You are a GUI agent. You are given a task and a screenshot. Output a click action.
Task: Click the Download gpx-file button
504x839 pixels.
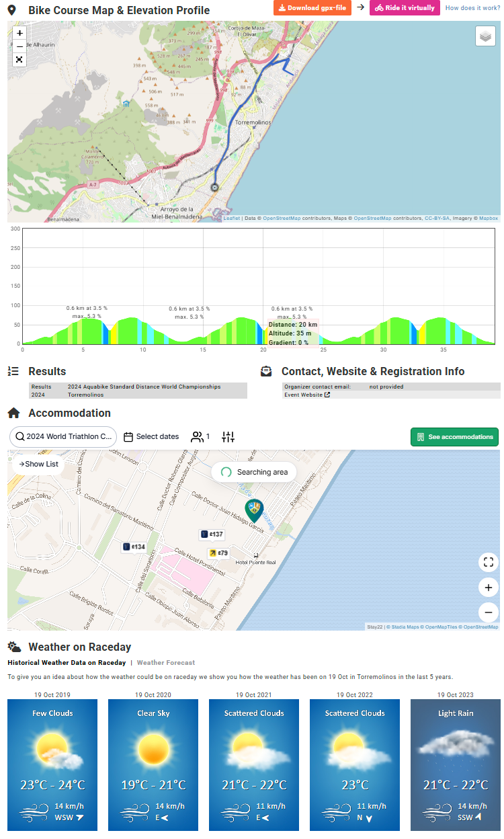click(312, 8)
